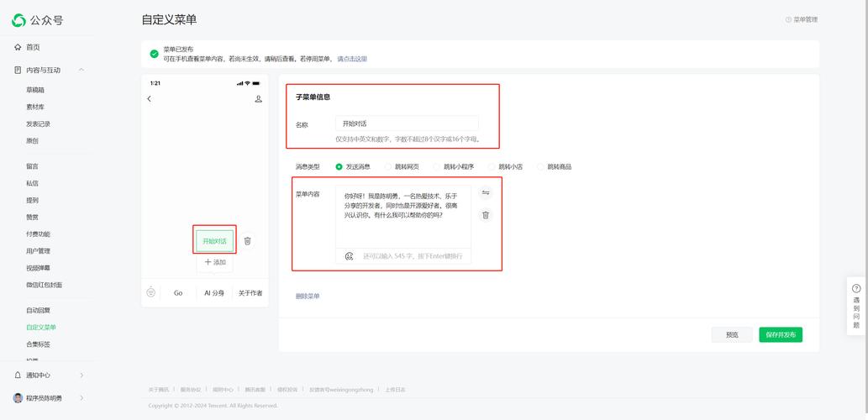
Task: Open 草稿箱 in the sidebar
Action: 35,90
